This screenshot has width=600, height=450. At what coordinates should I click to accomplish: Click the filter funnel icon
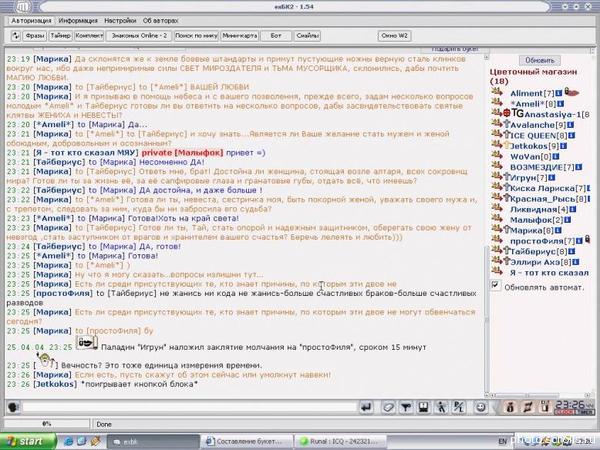point(406,407)
